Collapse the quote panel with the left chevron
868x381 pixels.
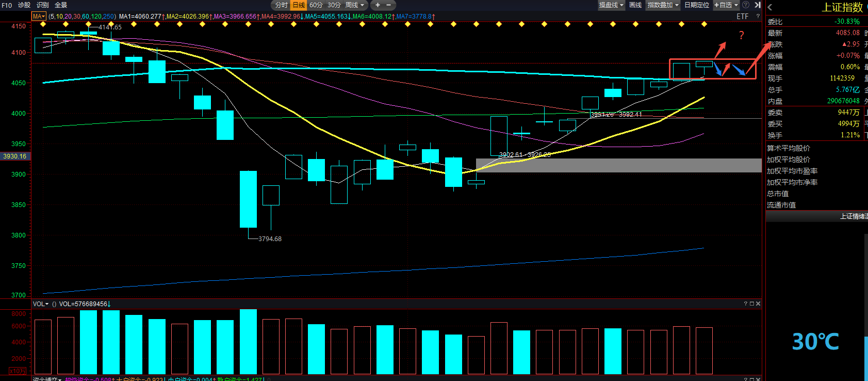pos(770,7)
